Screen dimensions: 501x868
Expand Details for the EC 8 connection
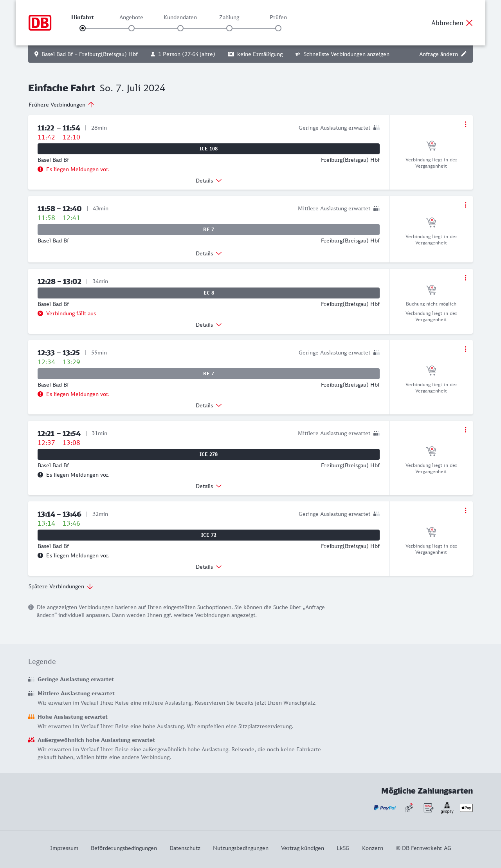click(x=209, y=325)
